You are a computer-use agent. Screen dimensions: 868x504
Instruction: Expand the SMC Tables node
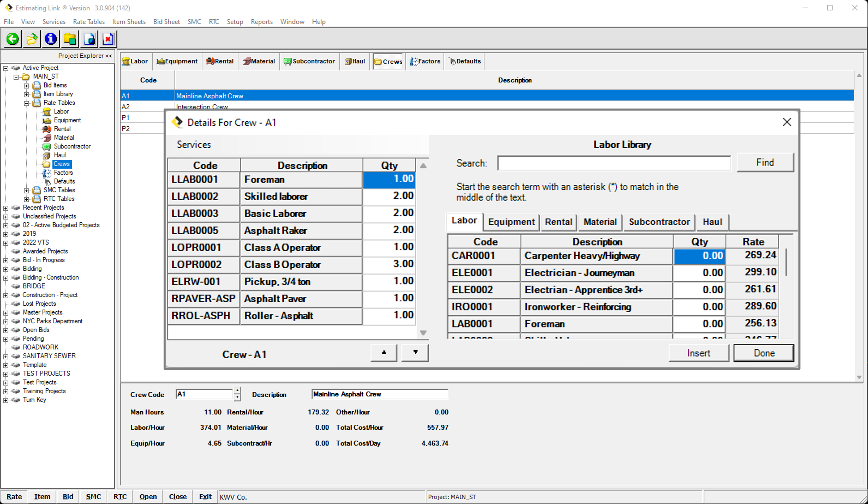tap(26, 190)
